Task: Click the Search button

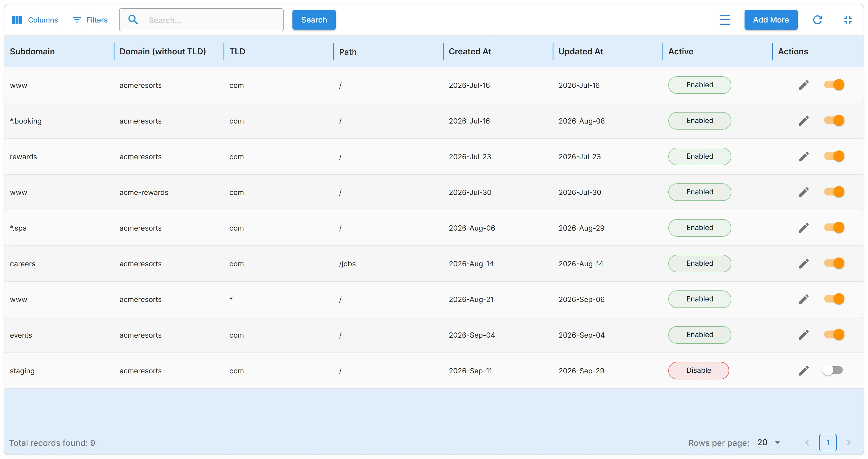Action: pos(314,20)
